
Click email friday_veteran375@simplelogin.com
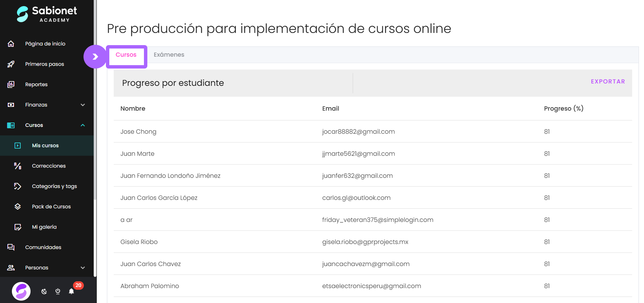[378, 220]
